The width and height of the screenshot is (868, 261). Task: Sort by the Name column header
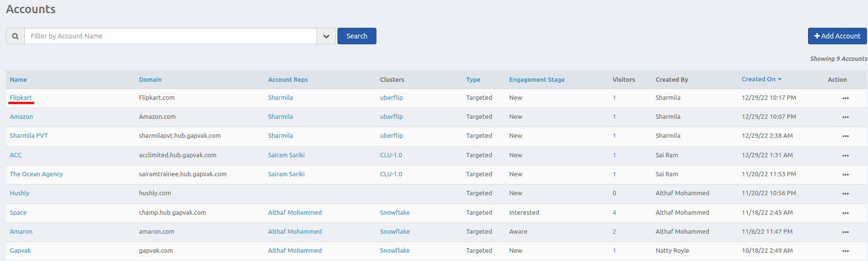click(19, 80)
